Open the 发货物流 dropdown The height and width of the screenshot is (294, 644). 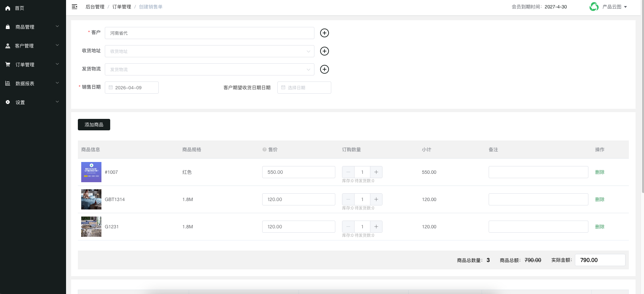pos(210,69)
